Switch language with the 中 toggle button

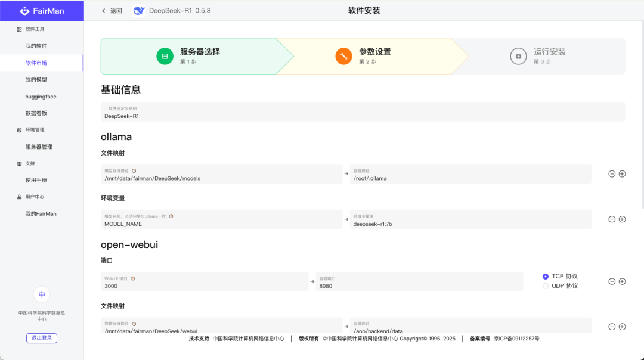[42, 294]
